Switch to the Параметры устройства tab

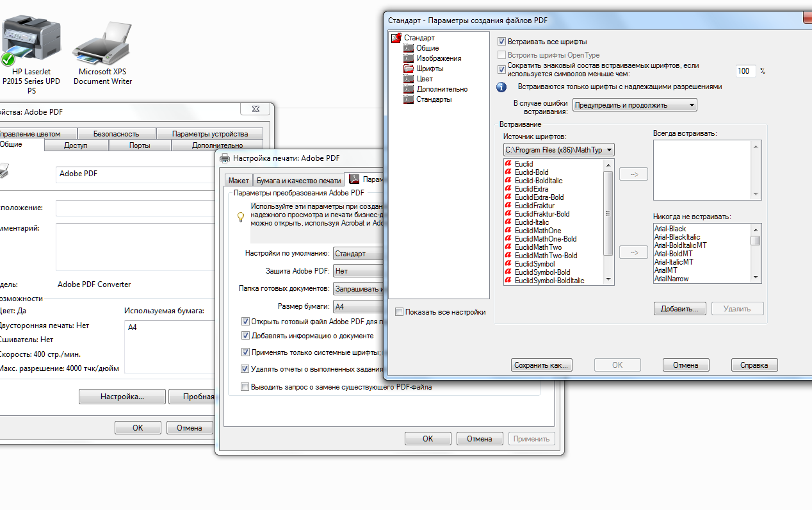[210, 134]
